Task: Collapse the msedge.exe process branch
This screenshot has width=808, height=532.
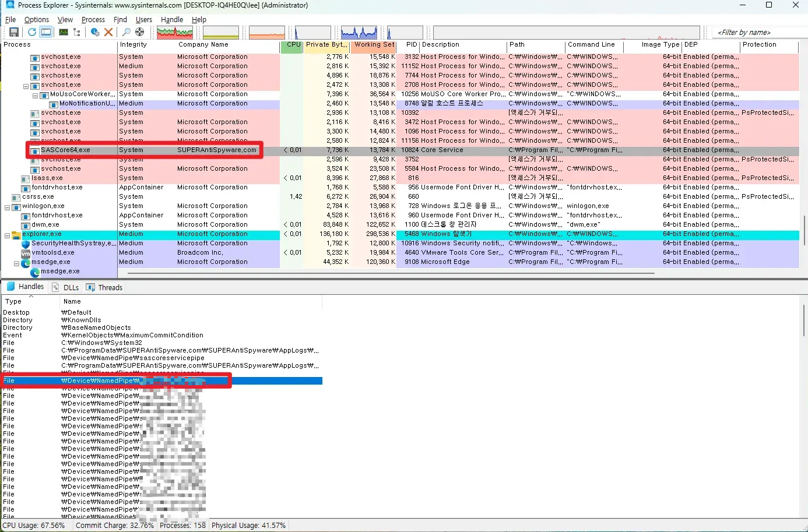Action: [17, 263]
